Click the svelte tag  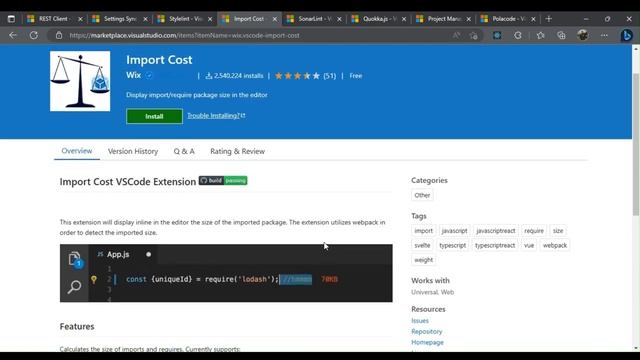pyautogui.click(x=422, y=245)
